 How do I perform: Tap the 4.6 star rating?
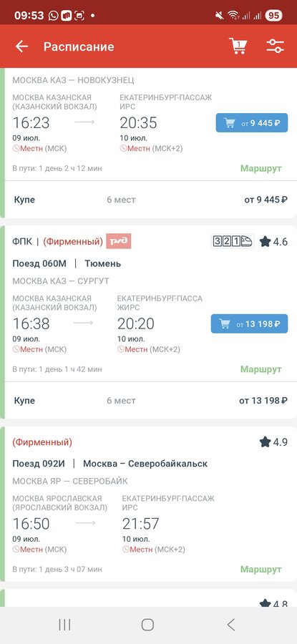click(x=273, y=242)
